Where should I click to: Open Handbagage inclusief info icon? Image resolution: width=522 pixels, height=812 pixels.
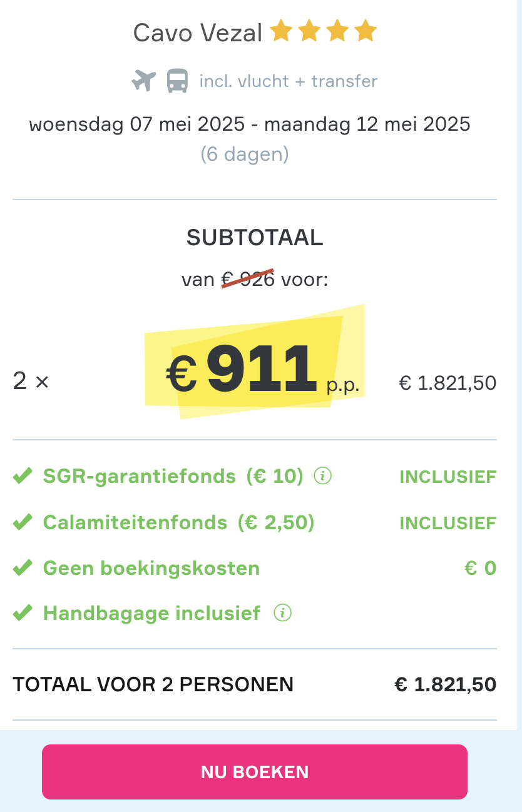tap(283, 612)
